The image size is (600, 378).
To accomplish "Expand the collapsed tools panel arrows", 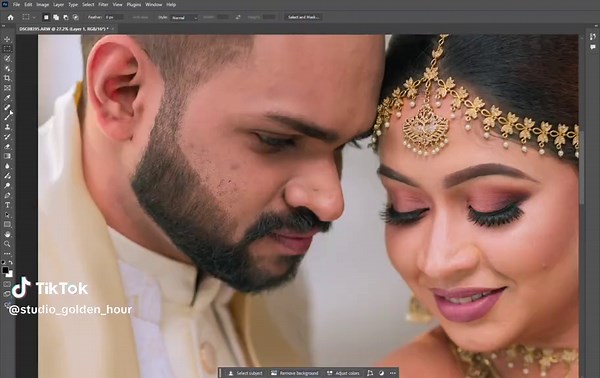I will pyautogui.click(x=3, y=26).
